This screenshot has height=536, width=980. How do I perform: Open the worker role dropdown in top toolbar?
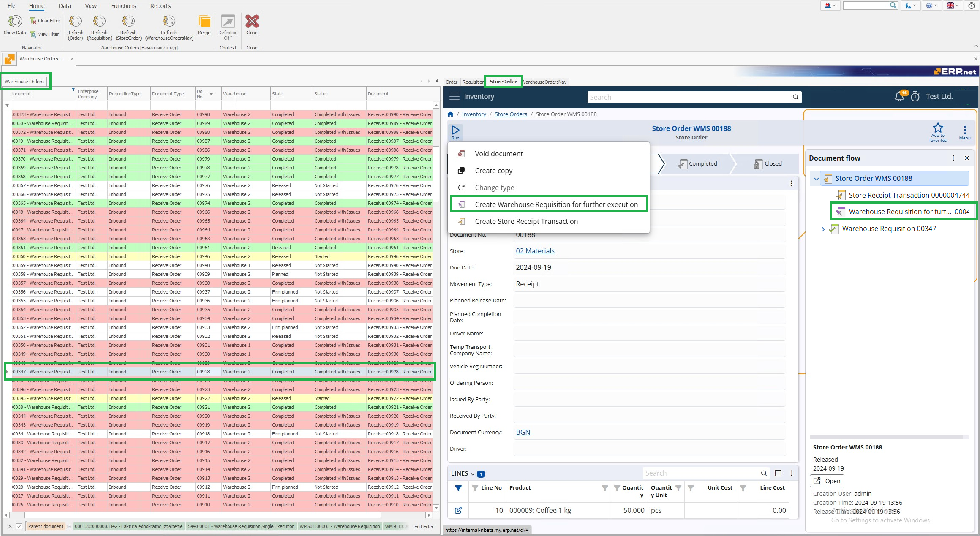pos(910,5)
